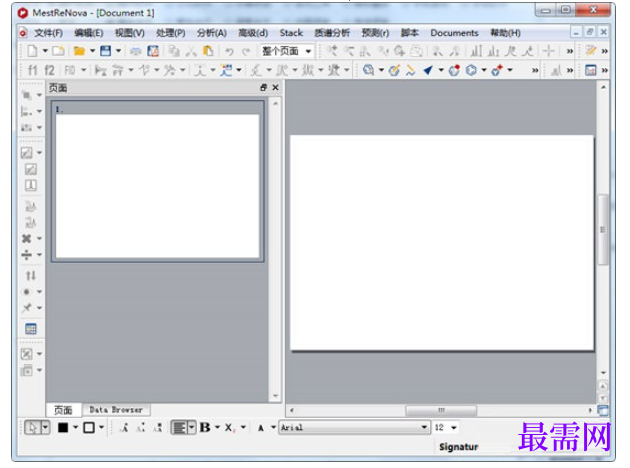Open the Stack menu
630x468 pixels.
pyautogui.click(x=291, y=33)
